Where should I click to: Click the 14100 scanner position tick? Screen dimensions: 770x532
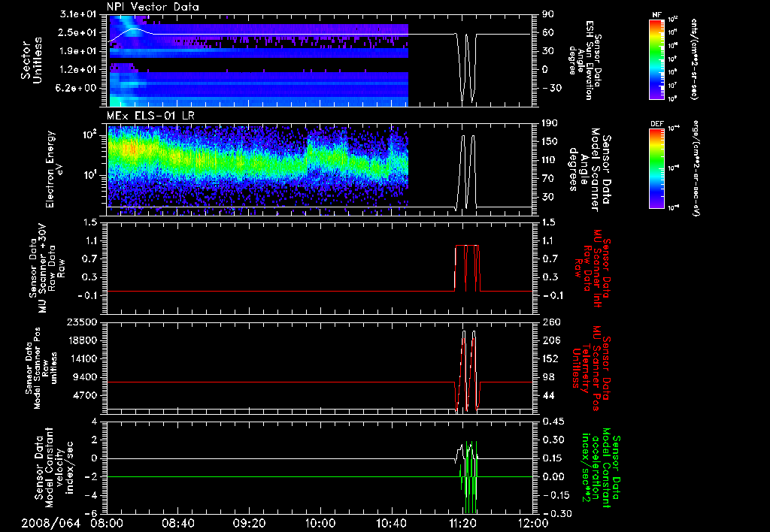click(x=82, y=358)
